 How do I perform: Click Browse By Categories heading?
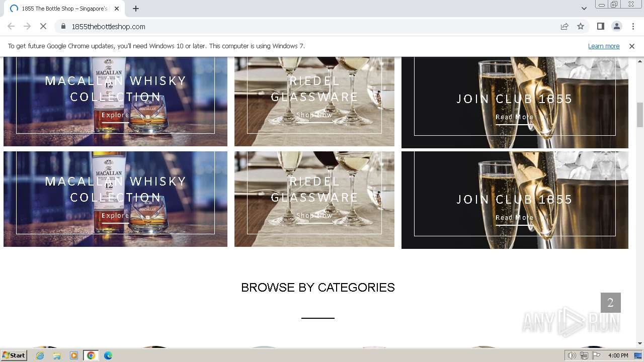click(318, 288)
